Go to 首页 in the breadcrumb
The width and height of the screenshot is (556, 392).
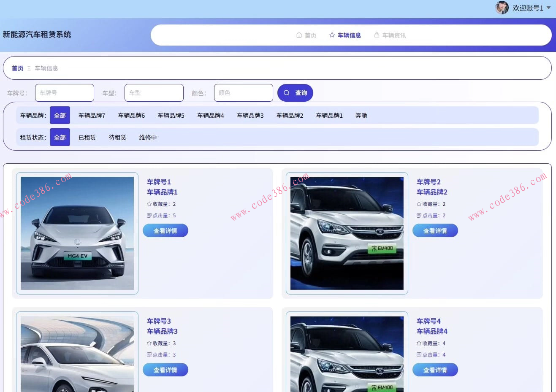coord(17,68)
